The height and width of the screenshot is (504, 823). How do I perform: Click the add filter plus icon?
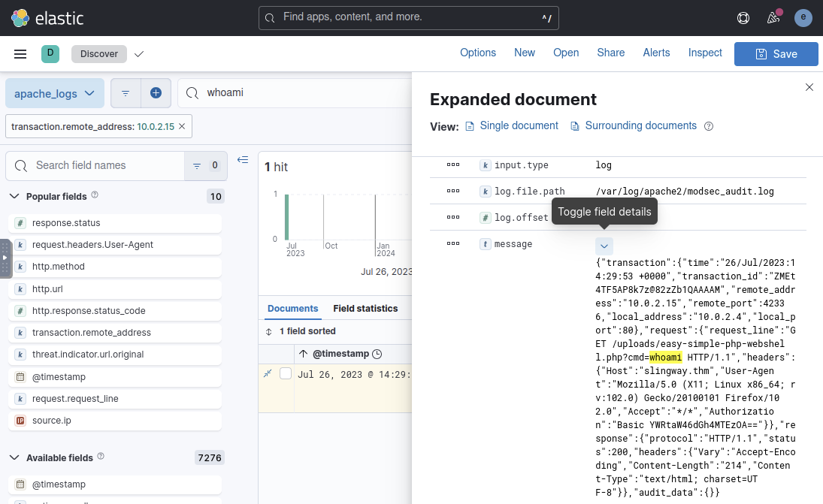coord(156,93)
